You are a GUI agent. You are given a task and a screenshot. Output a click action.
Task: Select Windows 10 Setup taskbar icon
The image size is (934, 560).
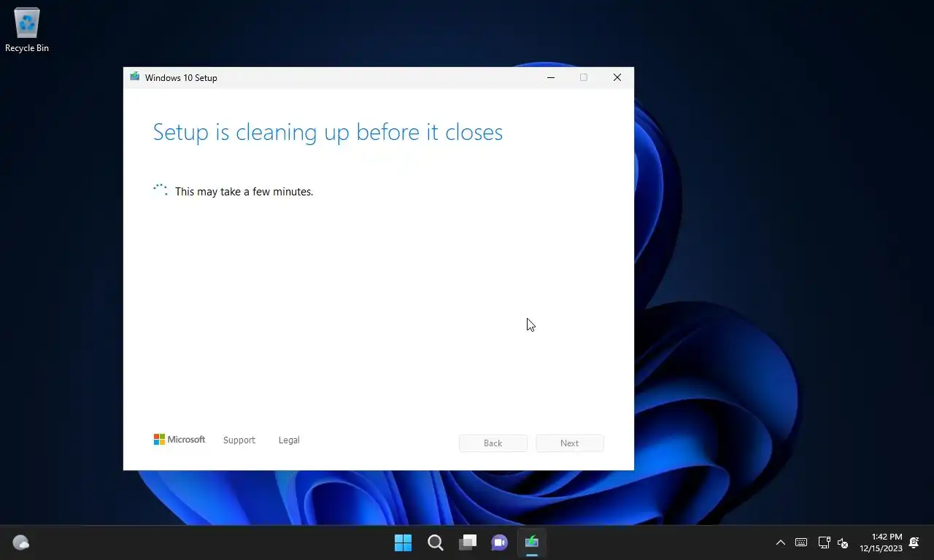pos(532,542)
